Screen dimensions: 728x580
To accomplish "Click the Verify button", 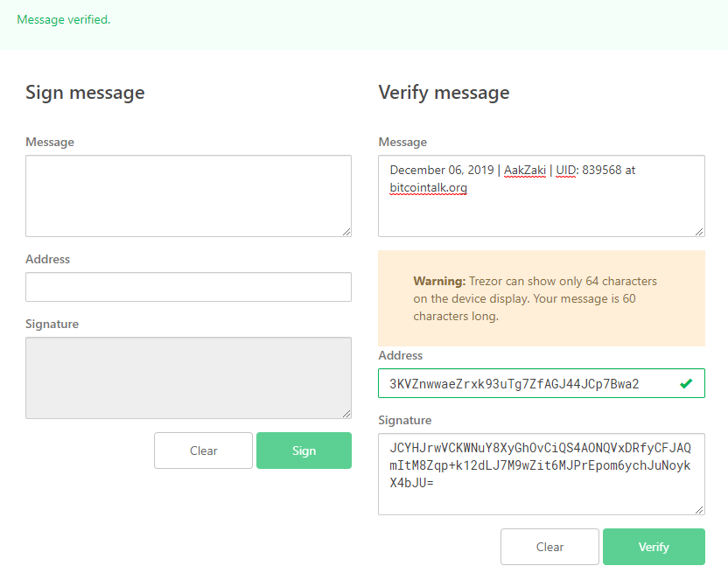I will [x=654, y=547].
